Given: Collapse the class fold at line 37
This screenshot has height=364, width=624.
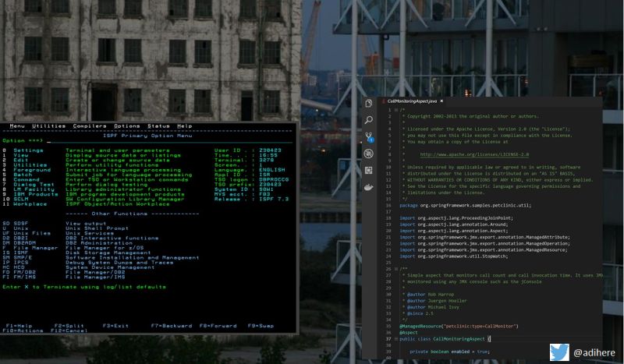Looking at the screenshot, I should tap(396, 339).
